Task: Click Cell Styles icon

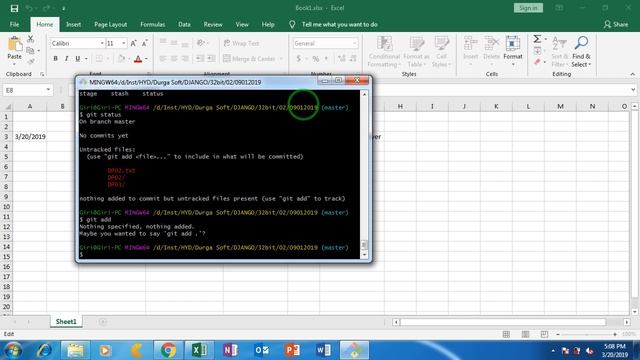Action: coord(441,43)
